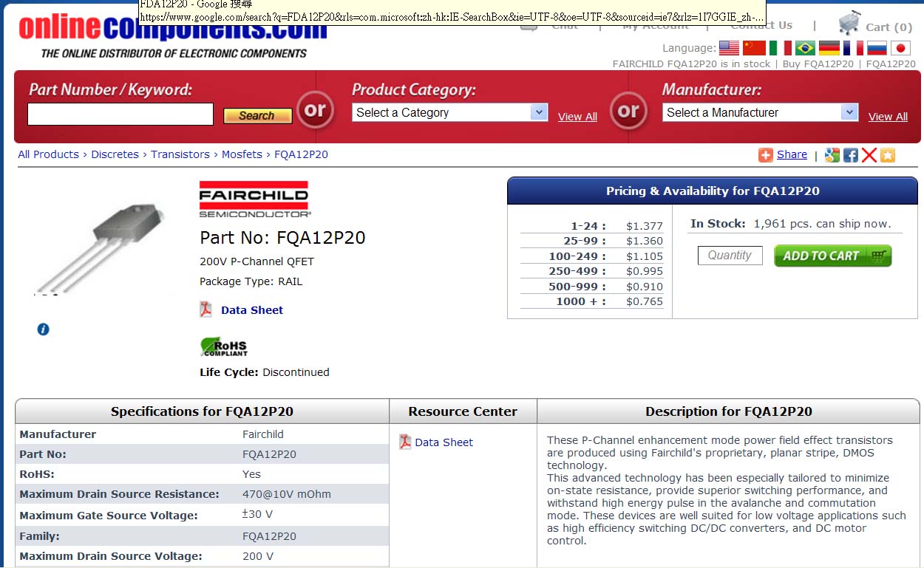The width and height of the screenshot is (924, 568).
Task: Switch language using the China flag
Action: coord(754,48)
